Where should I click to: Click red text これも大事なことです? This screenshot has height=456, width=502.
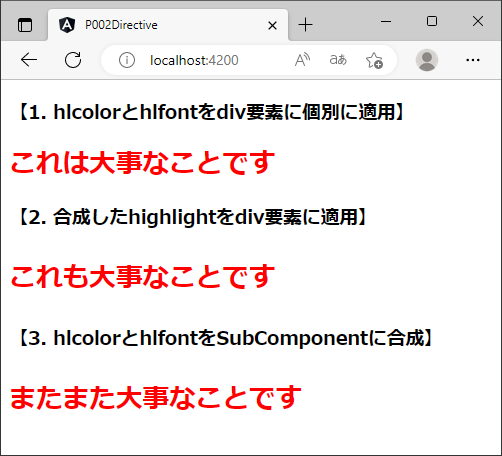[143, 276]
